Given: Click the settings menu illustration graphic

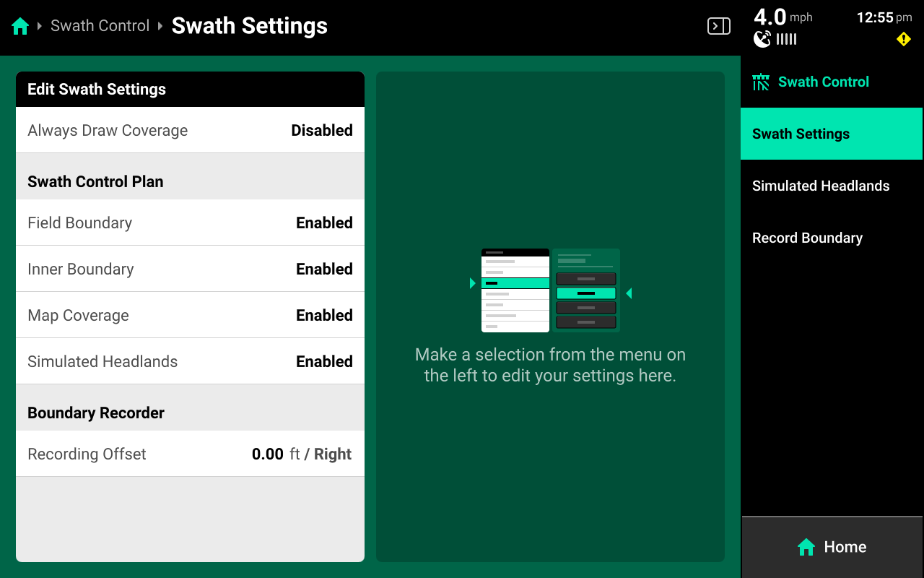Looking at the screenshot, I should (x=550, y=290).
